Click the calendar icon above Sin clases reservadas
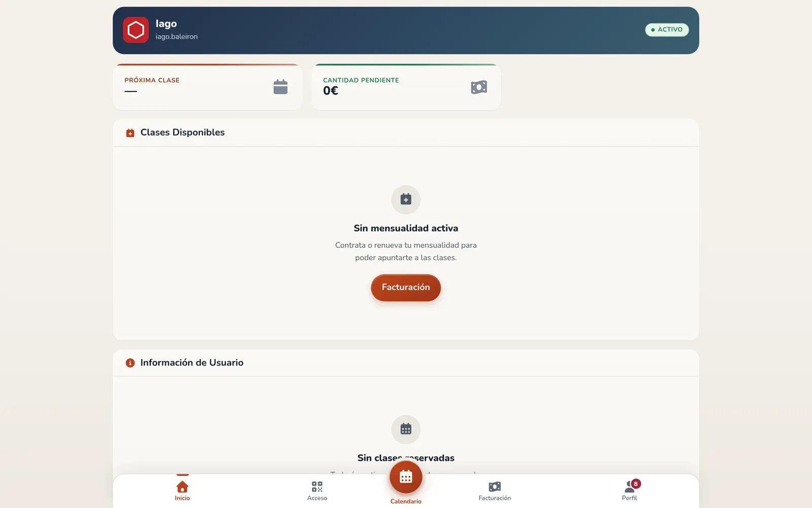This screenshot has height=508, width=812. [x=406, y=429]
